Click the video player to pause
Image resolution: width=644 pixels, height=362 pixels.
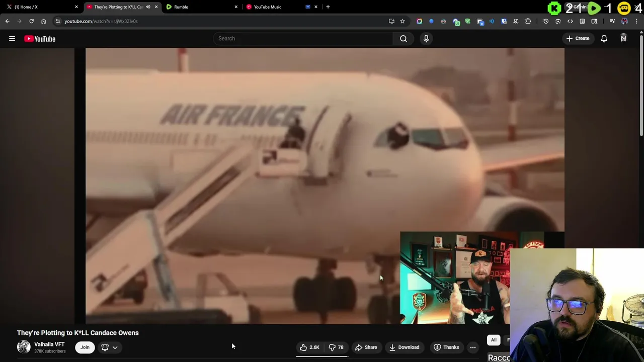[x=325, y=186]
